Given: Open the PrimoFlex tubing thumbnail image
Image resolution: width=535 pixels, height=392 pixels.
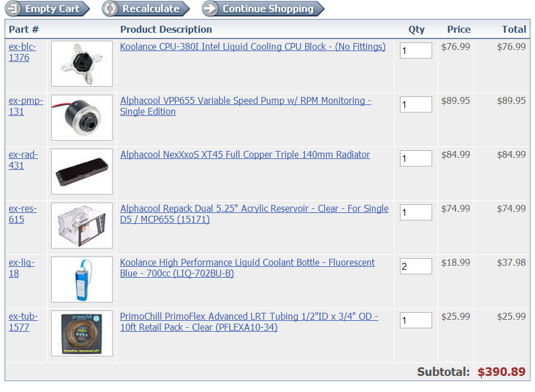Looking at the screenshot, I should pyautogui.click(x=82, y=333).
